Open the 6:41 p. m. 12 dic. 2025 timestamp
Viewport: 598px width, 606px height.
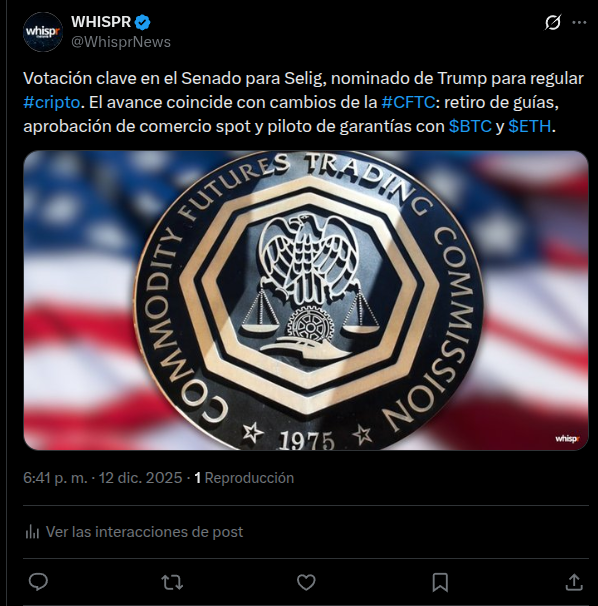pyautogui.click(x=102, y=478)
